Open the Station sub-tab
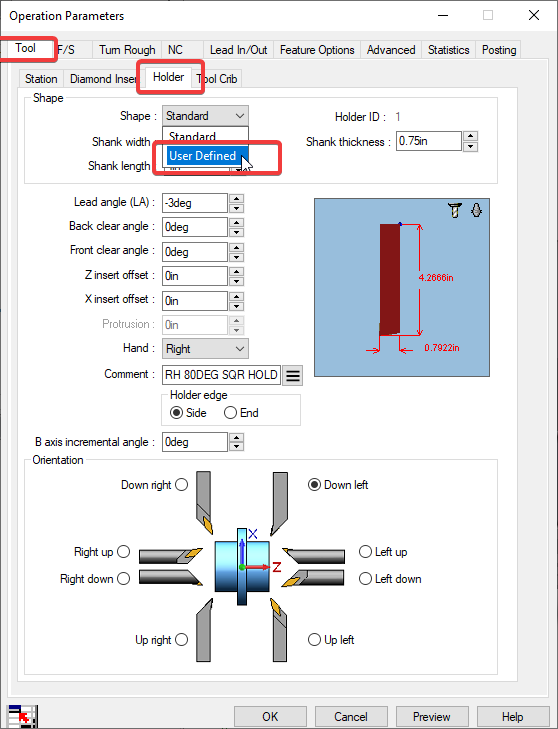The width and height of the screenshot is (558, 729). [41, 79]
